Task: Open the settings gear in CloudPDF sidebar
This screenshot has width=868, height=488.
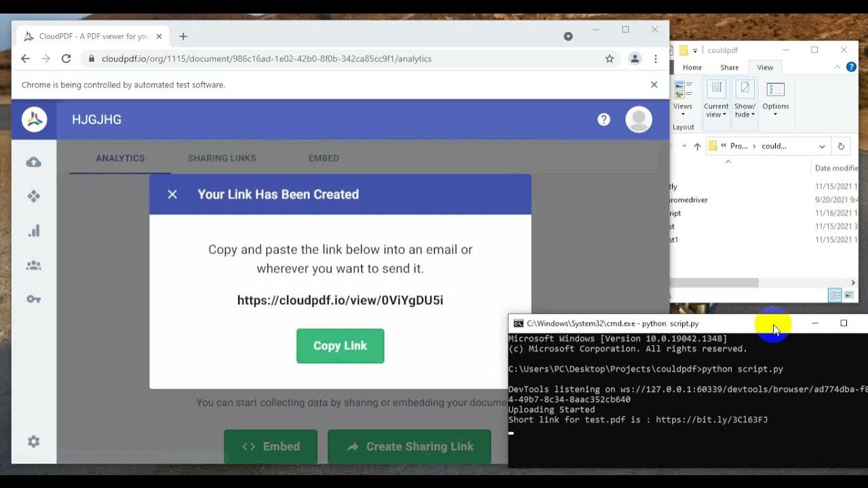Action: pos(33,442)
